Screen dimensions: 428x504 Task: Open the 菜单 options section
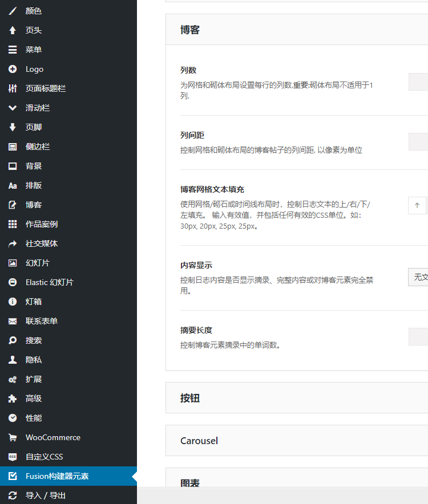tap(68, 50)
